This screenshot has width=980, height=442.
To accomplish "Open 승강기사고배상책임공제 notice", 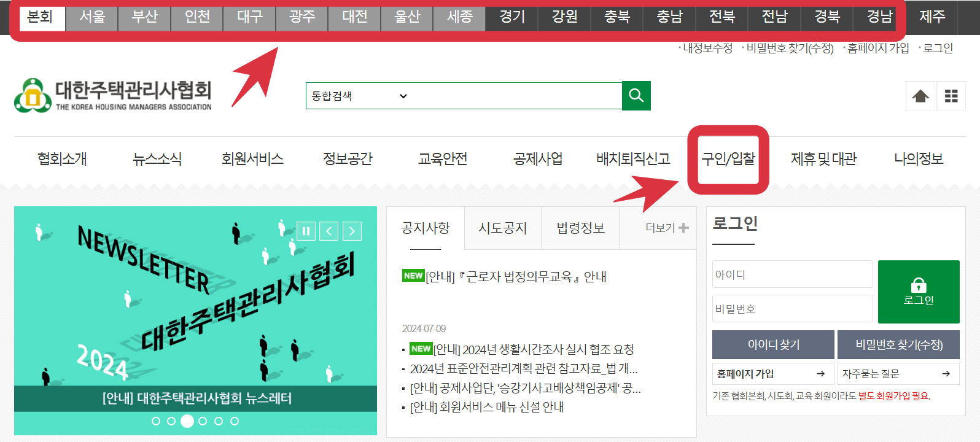I will pyautogui.click(x=526, y=389).
